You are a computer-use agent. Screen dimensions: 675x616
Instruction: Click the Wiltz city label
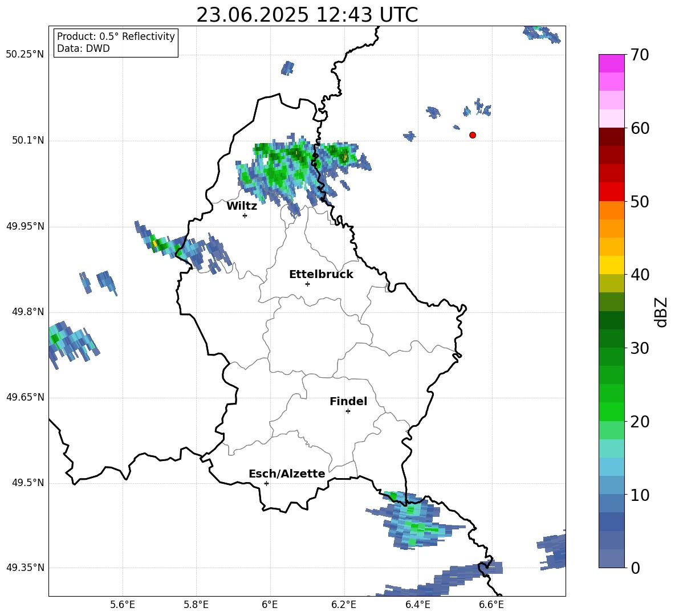(242, 206)
